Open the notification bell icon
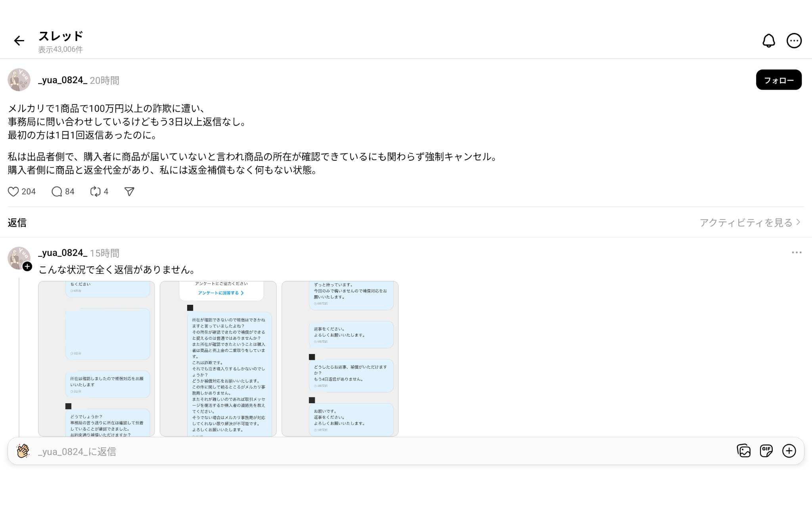Viewport: 812px width, 508px height. 768,40
